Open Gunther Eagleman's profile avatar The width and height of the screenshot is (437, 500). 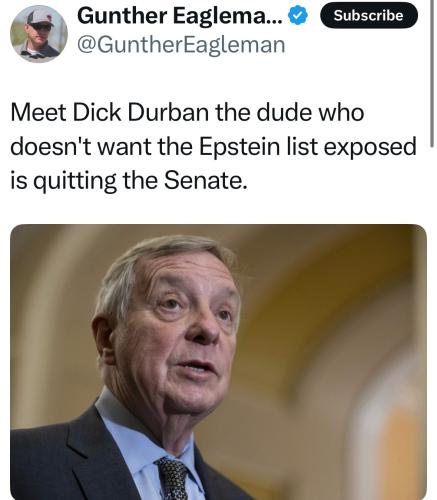pyautogui.click(x=39, y=34)
